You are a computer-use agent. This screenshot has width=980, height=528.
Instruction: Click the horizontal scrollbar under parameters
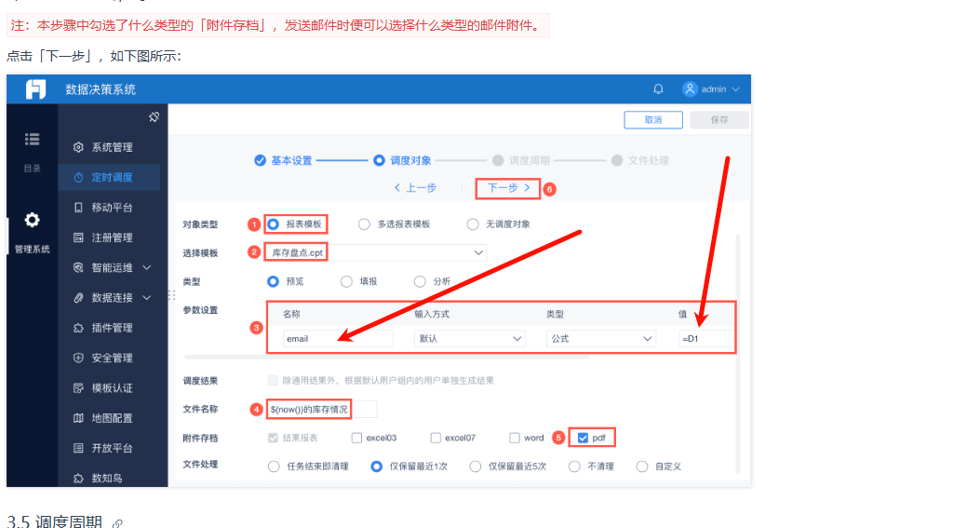[x=387, y=358]
